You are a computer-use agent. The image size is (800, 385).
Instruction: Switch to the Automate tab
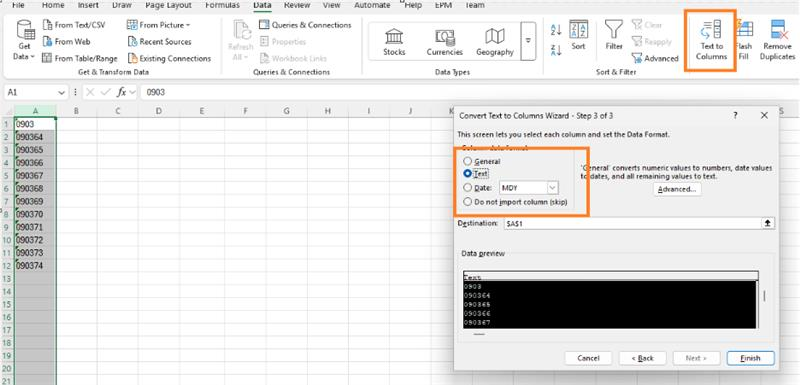click(372, 5)
